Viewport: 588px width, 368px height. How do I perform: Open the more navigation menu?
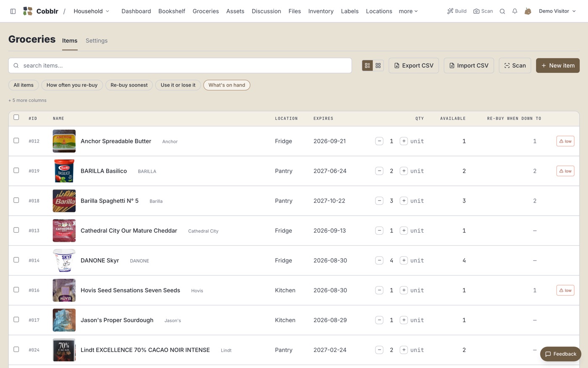coord(408,11)
